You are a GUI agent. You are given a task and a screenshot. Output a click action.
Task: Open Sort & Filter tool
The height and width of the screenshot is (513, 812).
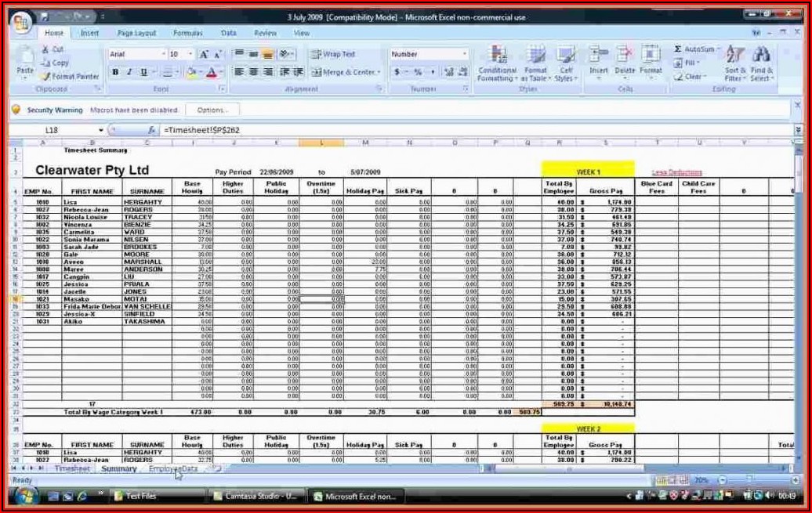point(734,64)
